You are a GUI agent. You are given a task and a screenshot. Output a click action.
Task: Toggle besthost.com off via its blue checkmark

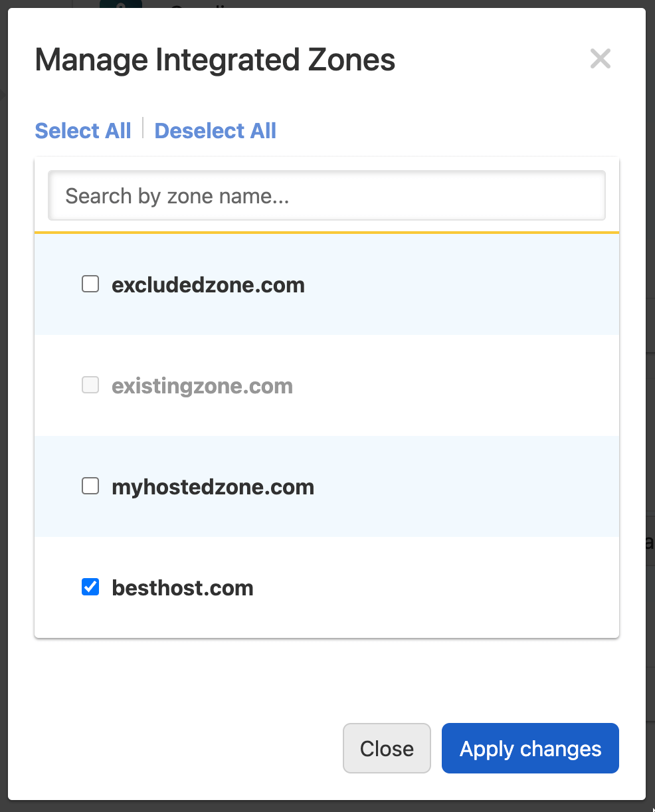point(90,587)
